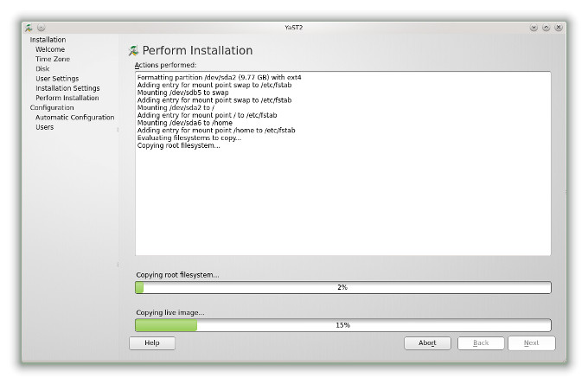Select the Disk step in the sidebar
This screenshot has width=588, height=384.
(42, 69)
